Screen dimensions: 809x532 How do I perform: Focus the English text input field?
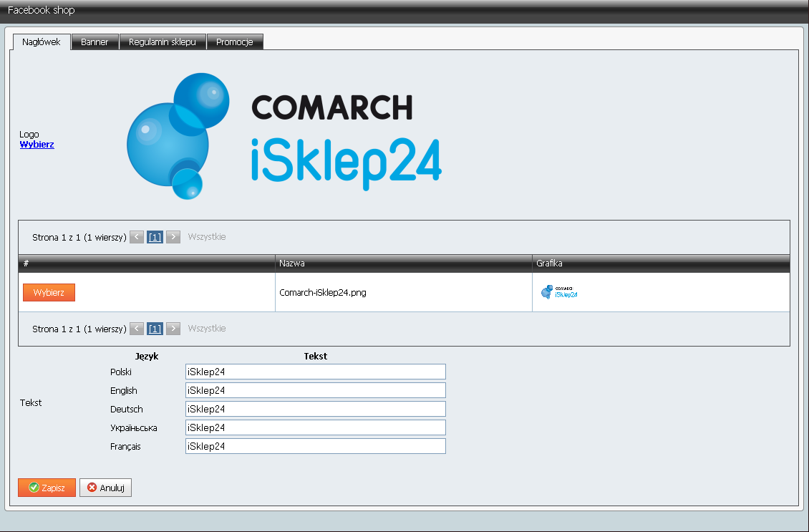click(315, 390)
